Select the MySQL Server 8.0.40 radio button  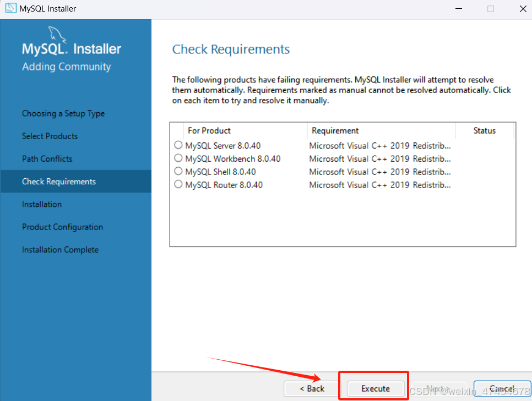point(178,145)
